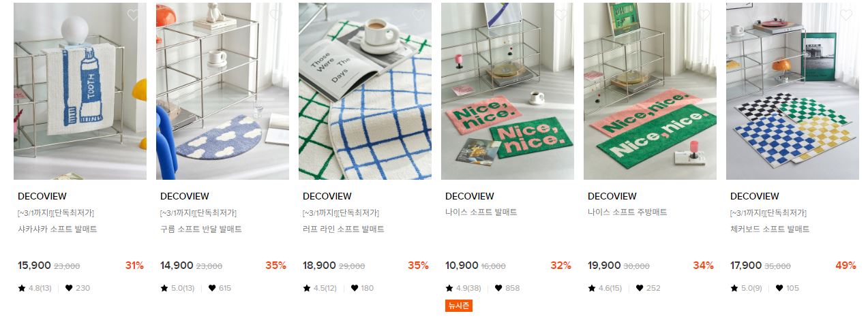868x320 pixels.
Task: Click DECOVIEW brand above 러프 라인 mat
Action: tap(327, 196)
